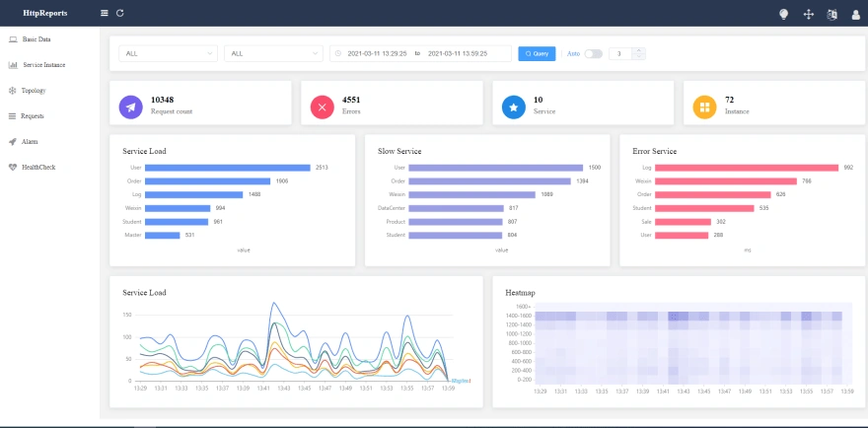
Task: Click the 10348 request count value
Action: (x=162, y=100)
